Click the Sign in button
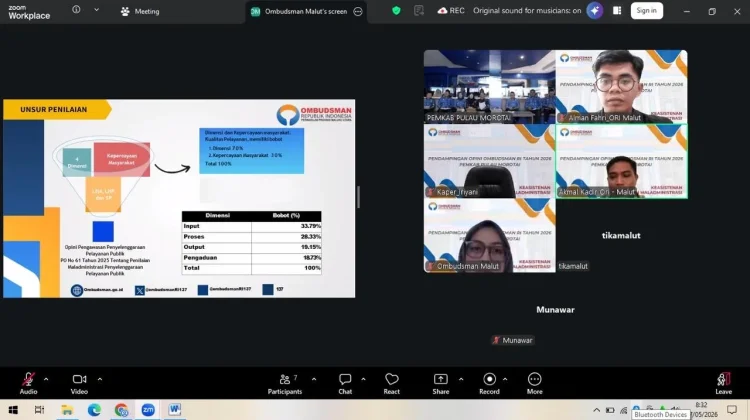 coord(646,11)
